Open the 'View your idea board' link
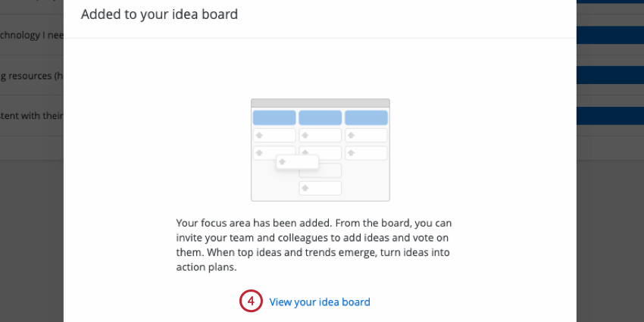This screenshot has width=644, height=322. tap(320, 302)
